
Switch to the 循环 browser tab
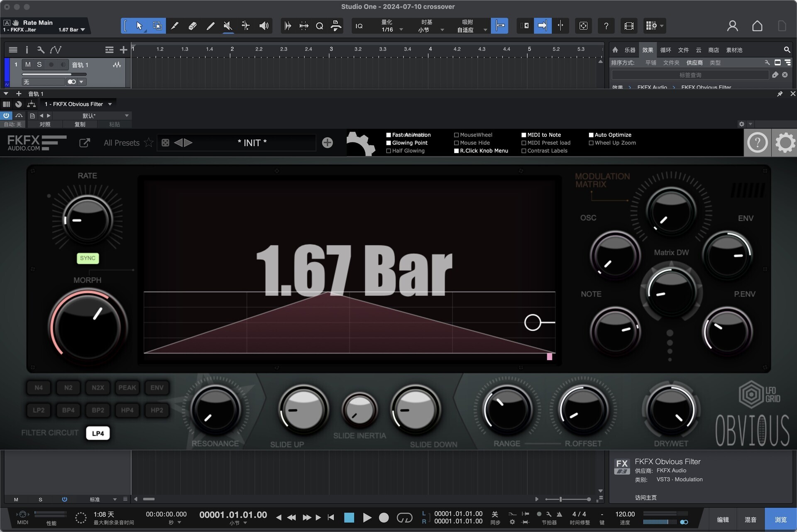coord(665,50)
